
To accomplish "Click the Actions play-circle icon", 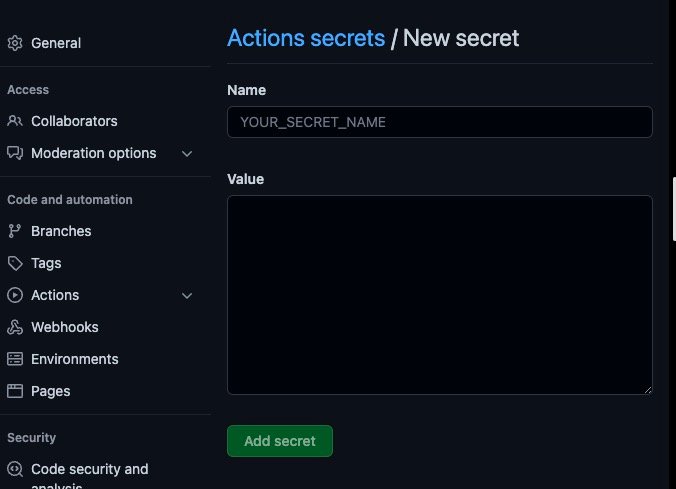I will pyautogui.click(x=15, y=295).
